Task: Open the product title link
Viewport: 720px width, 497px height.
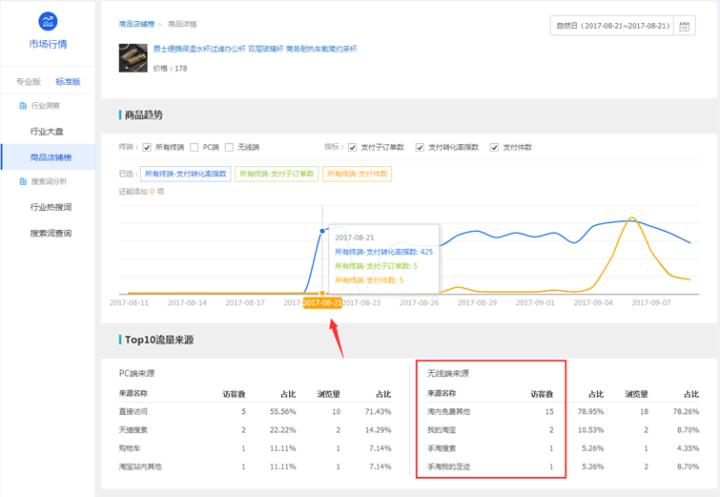Action: [255, 49]
